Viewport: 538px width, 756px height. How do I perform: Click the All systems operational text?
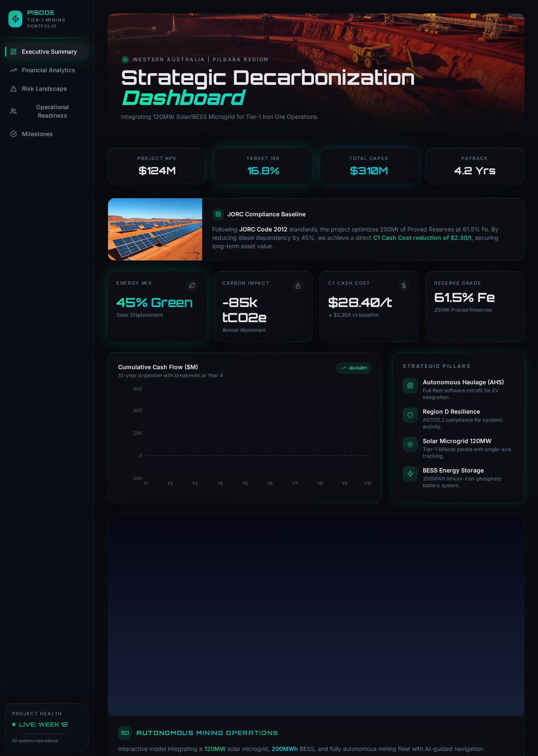click(x=35, y=740)
